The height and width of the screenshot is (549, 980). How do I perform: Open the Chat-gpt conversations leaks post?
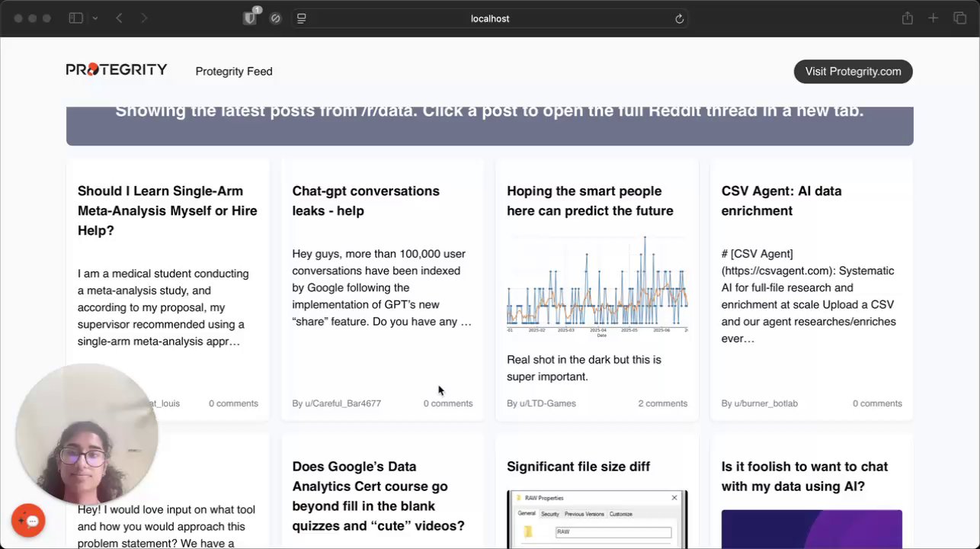pos(366,201)
